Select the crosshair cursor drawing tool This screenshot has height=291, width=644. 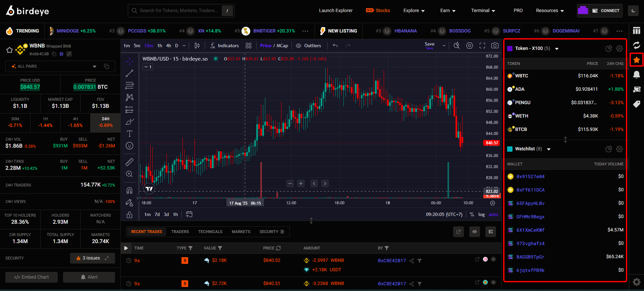coord(129,61)
